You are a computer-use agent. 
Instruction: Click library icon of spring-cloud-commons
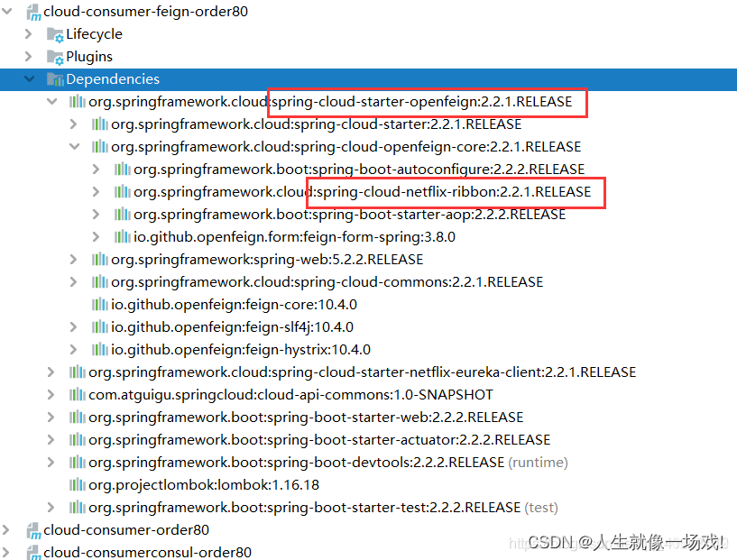tap(99, 282)
